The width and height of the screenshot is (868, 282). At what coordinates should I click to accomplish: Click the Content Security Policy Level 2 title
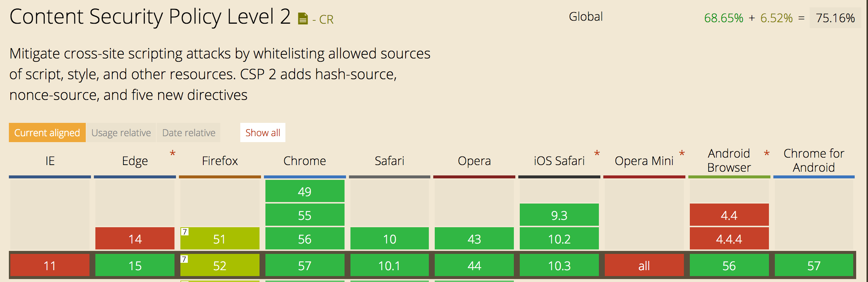[x=150, y=17]
